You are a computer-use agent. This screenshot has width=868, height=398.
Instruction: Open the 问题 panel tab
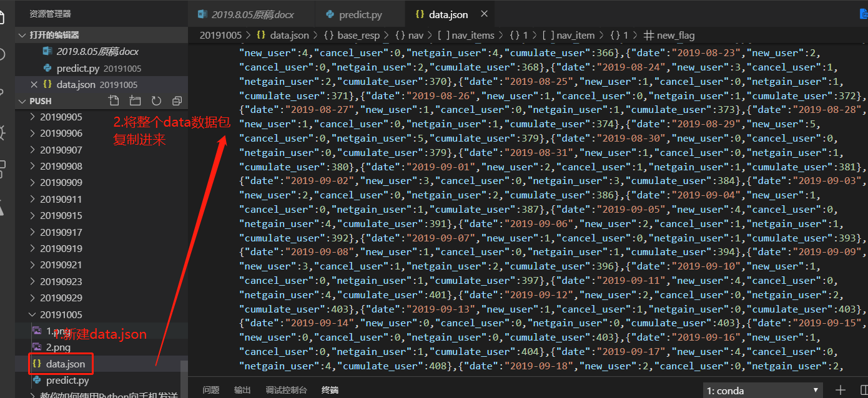[x=211, y=390]
